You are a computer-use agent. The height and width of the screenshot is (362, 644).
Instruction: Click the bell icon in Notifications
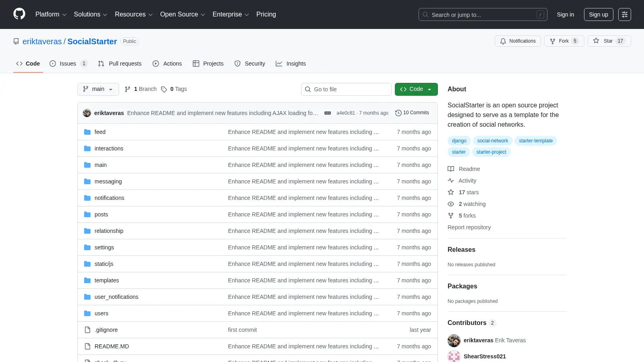(x=503, y=41)
